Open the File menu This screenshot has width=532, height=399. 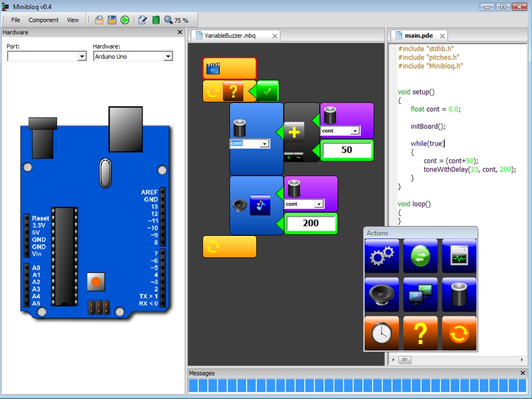pos(16,20)
